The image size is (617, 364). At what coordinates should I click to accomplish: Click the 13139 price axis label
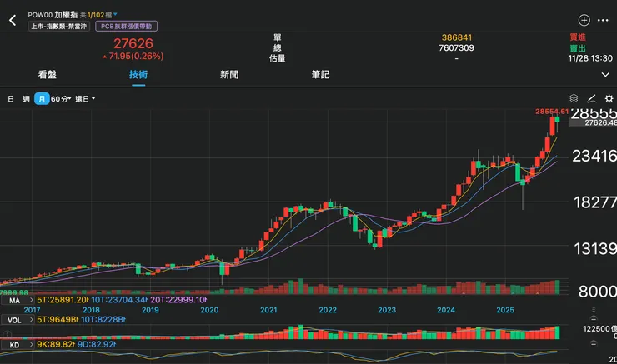tap(595, 249)
